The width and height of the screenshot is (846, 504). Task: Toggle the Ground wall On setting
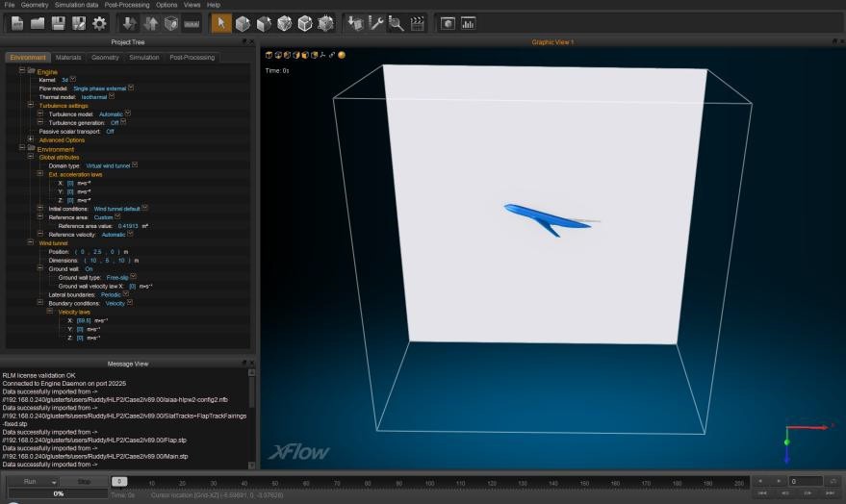pos(89,268)
